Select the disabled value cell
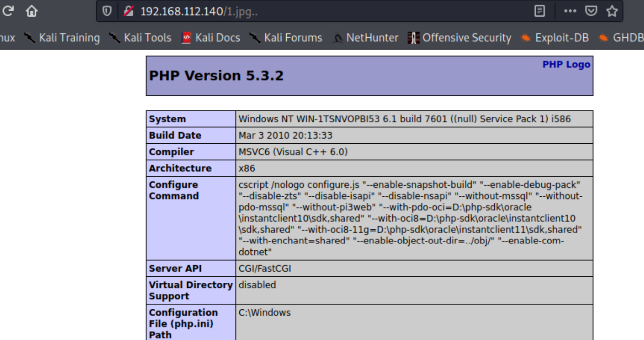 (414, 290)
